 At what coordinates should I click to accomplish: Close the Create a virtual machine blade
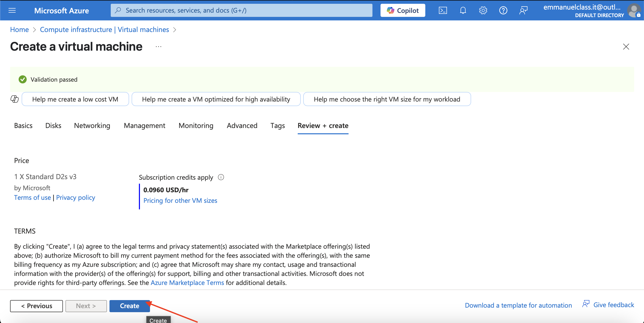point(626,47)
